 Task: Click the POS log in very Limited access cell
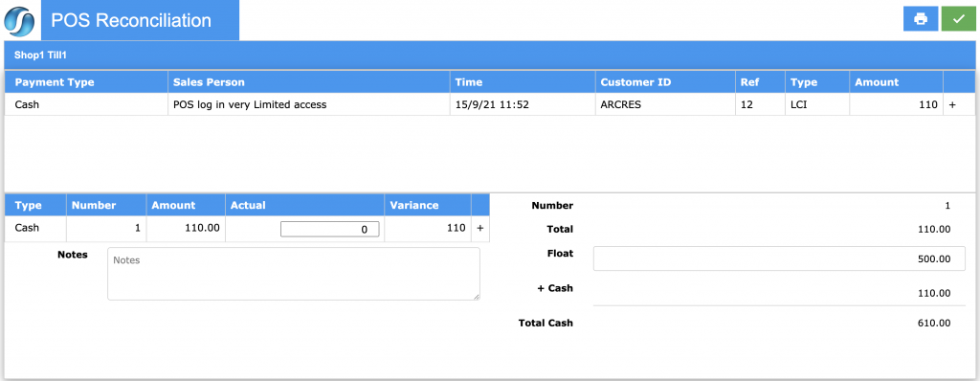click(309, 105)
